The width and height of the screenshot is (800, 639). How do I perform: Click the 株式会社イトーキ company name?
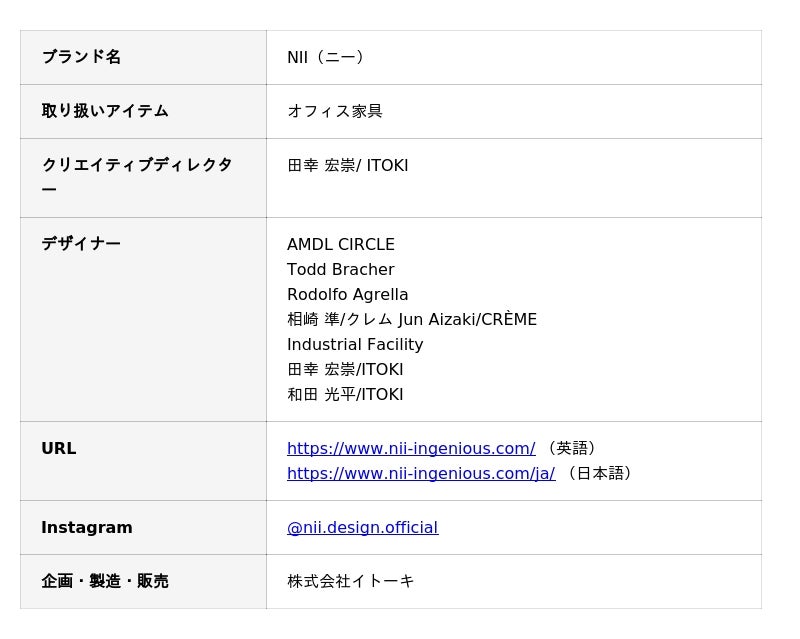tap(351, 581)
